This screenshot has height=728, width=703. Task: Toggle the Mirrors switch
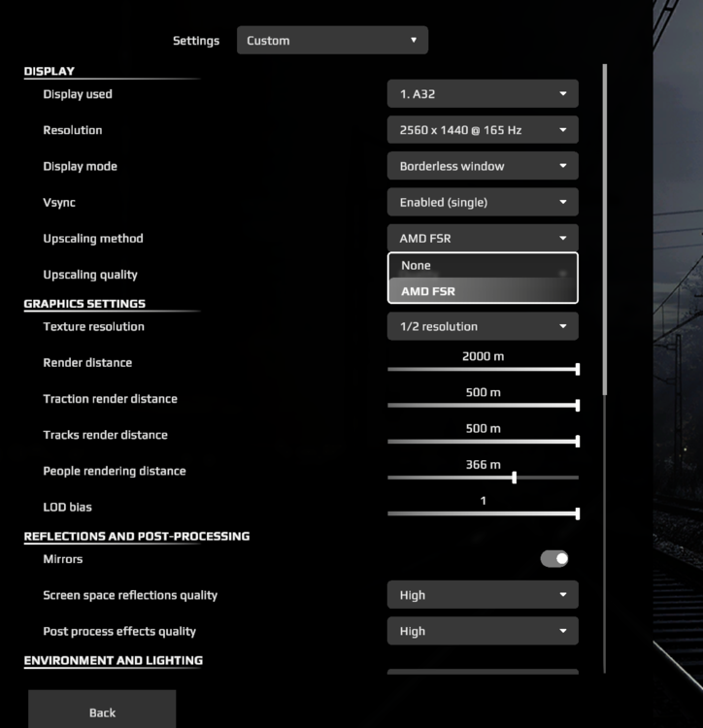click(x=554, y=559)
